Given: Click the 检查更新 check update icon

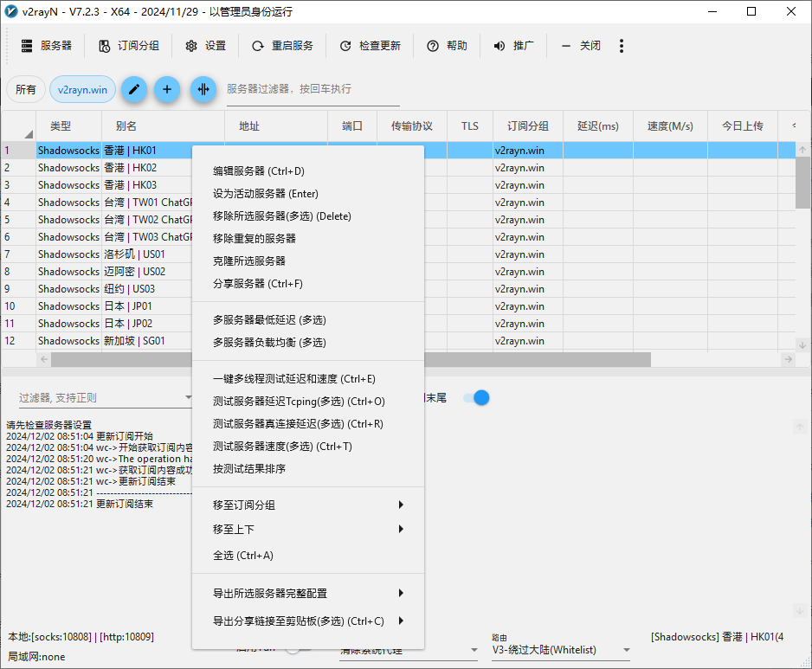Looking at the screenshot, I should click(x=345, y=46).
